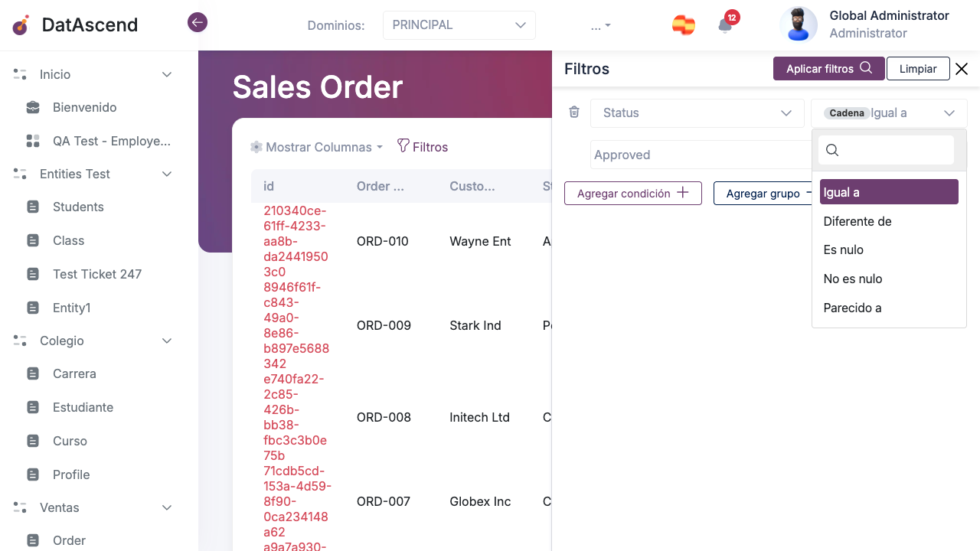Open notifications bell with 12 badge
The width and height of the screenshot is (980, 551).
725,25
